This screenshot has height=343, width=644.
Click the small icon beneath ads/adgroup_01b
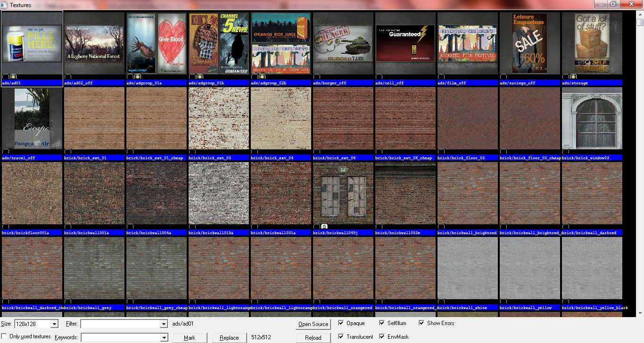[199, 76]
